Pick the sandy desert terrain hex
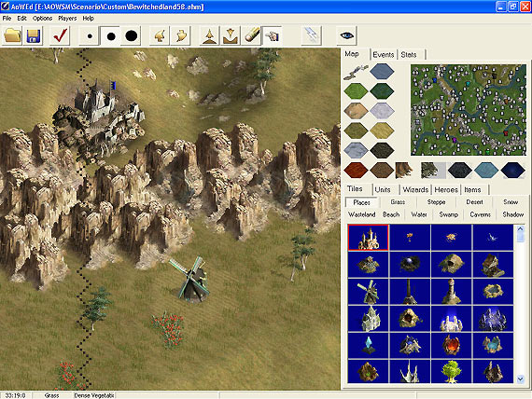This screenshot has height=399, width=532. click(x=356, y=111)
